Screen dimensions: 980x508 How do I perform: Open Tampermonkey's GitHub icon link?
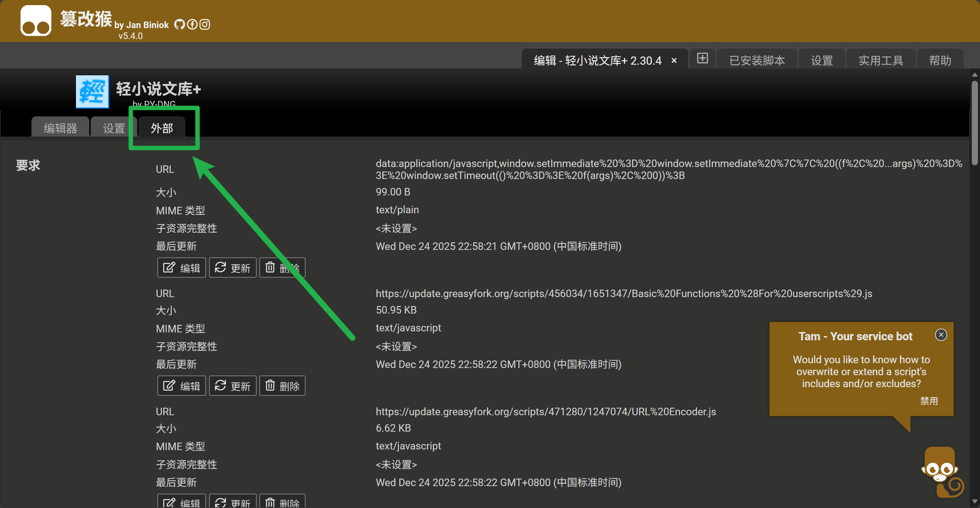coord(179,25)
